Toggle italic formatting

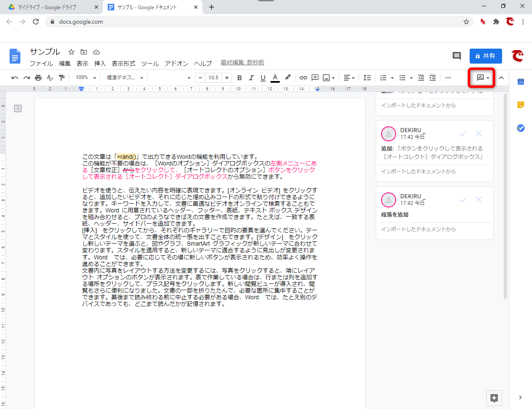[251, 78]
